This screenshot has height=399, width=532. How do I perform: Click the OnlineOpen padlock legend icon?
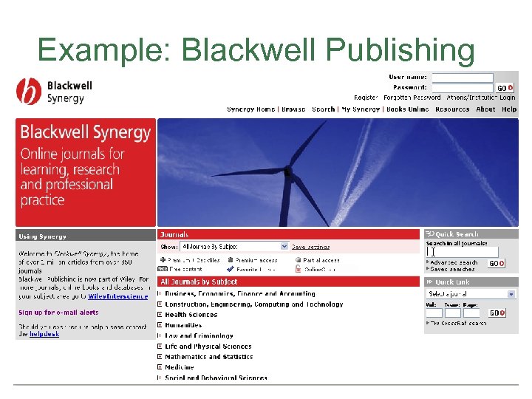pos(298,269)
